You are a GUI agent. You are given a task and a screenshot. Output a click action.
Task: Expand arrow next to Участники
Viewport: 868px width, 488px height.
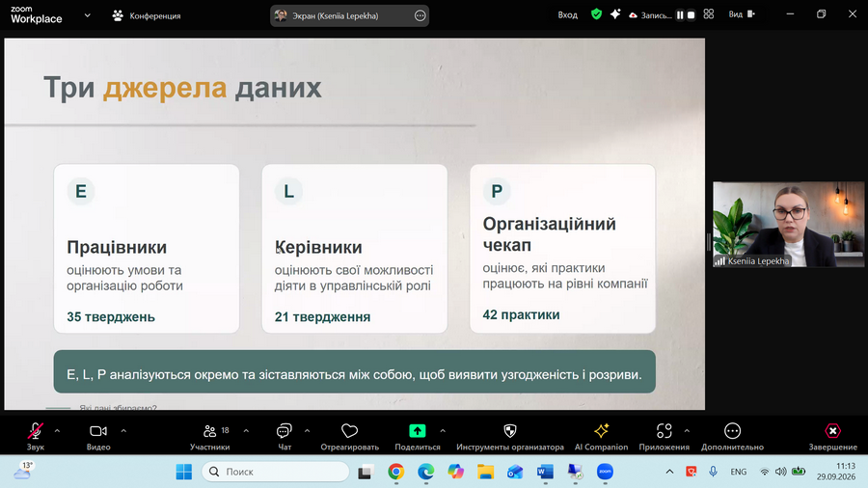(x=246, y=430)
